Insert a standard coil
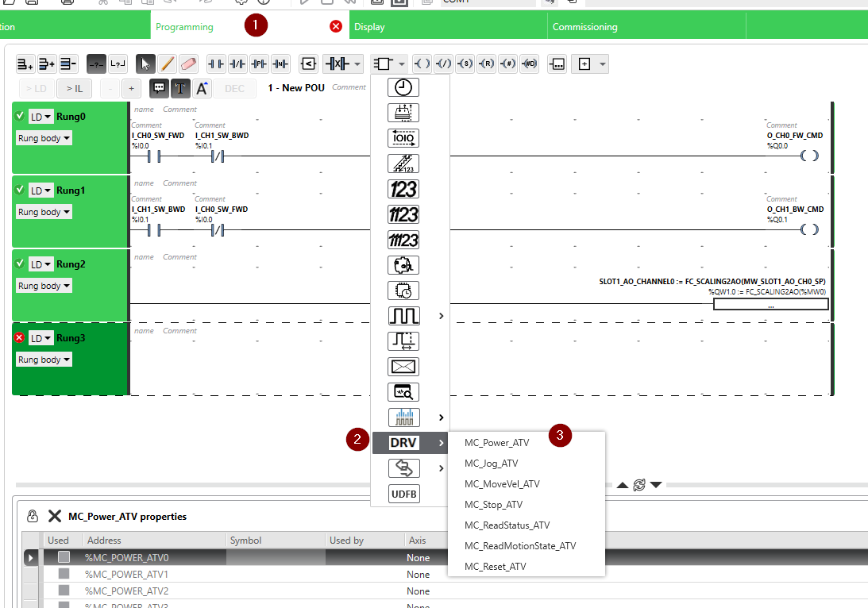 click(422, 64)
